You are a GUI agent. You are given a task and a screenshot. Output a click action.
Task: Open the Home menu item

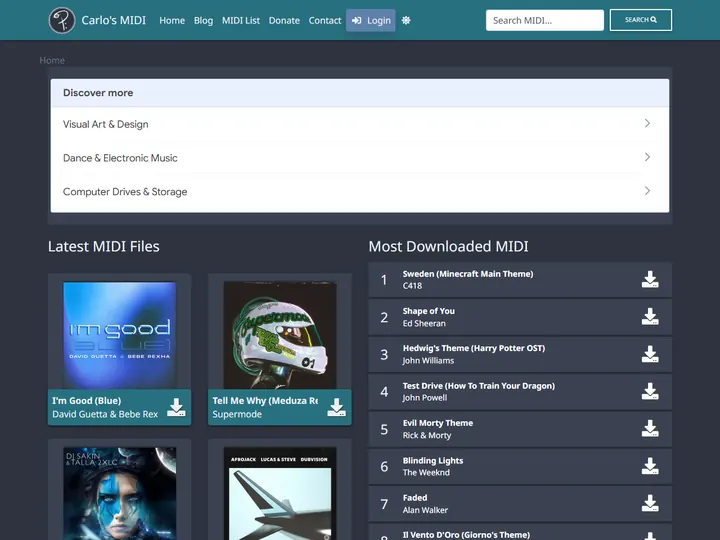172,20
